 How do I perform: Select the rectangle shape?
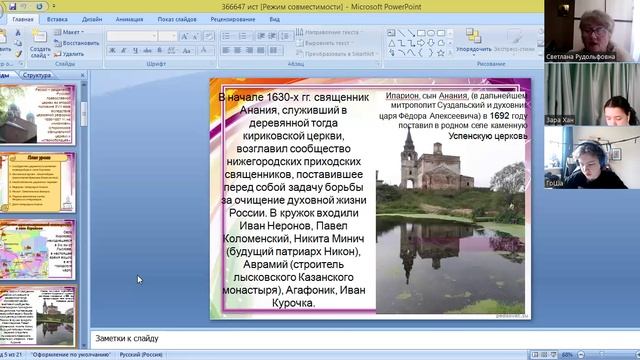421,33
